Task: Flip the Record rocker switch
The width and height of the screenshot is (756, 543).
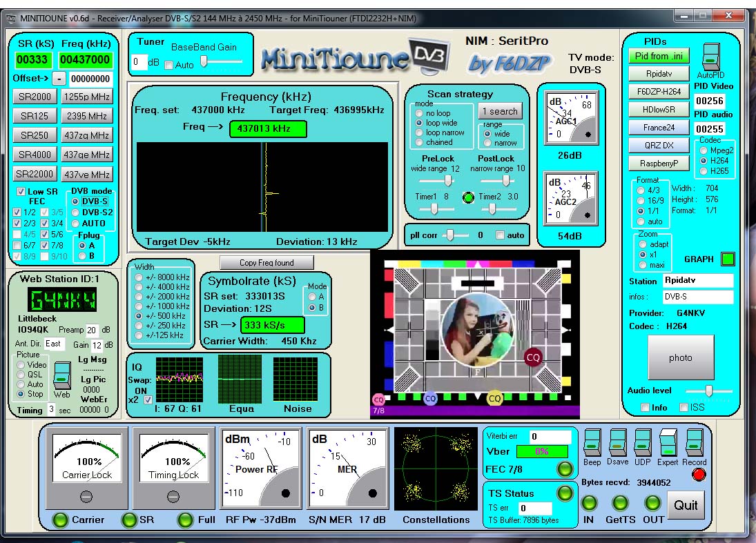Action: coord(694,442)
